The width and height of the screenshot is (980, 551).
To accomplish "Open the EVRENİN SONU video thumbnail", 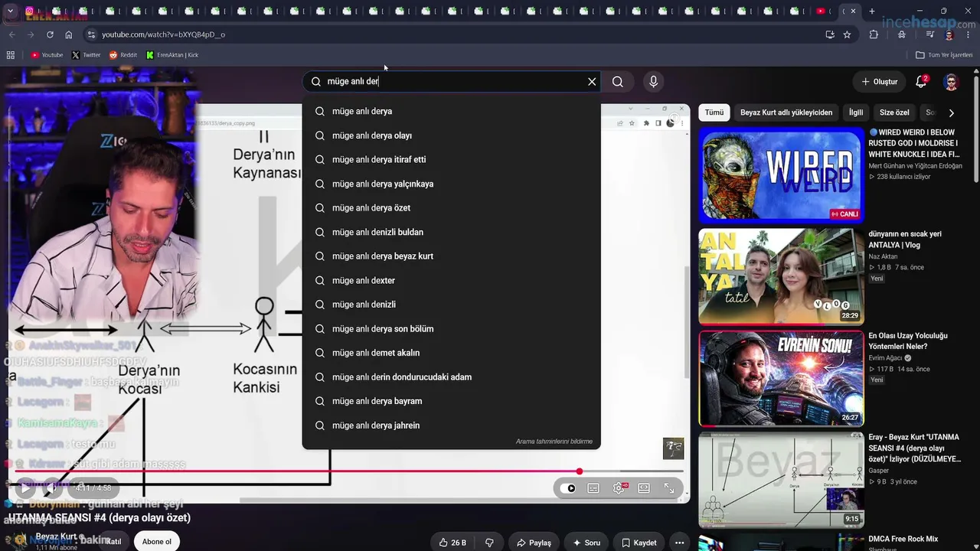I will 781,378.
